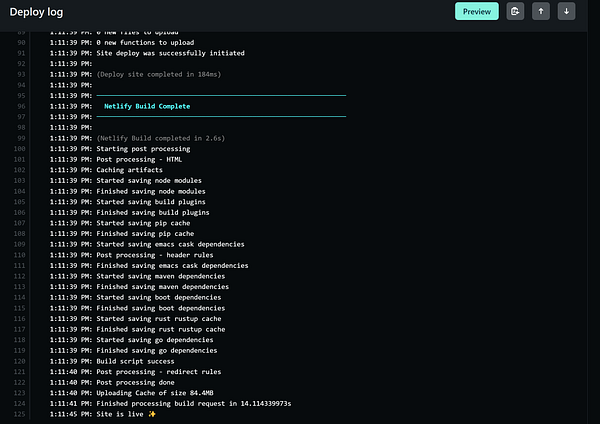Click 'Finished saving pip cache' line
The width and height of the screenshot is (600, 424).
(x=145, y=234)
